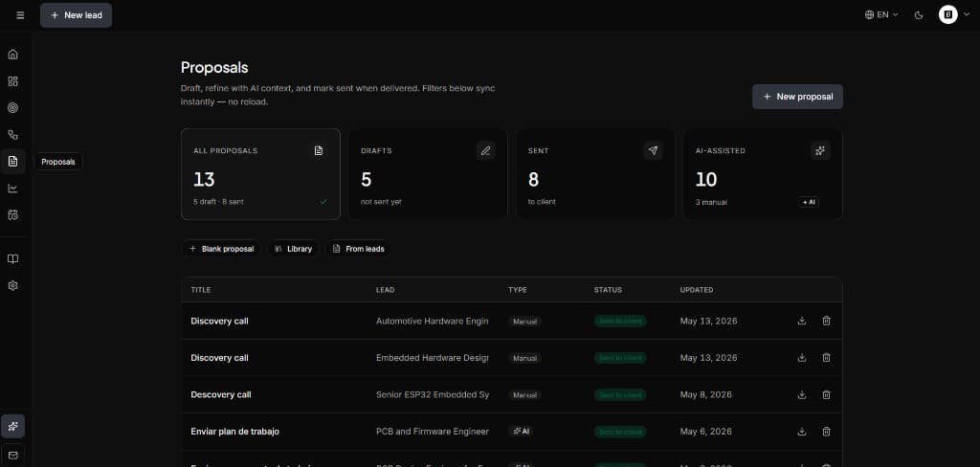Image resolution: width=980 pixels, height=467 pixels.
Task: Click the May 8, 2026 date
Action: (x=705, y=394)
